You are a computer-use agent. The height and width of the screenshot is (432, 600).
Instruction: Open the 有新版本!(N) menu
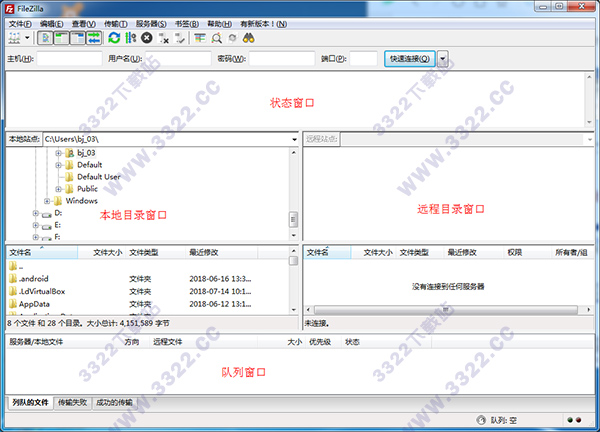click(264, 24)
